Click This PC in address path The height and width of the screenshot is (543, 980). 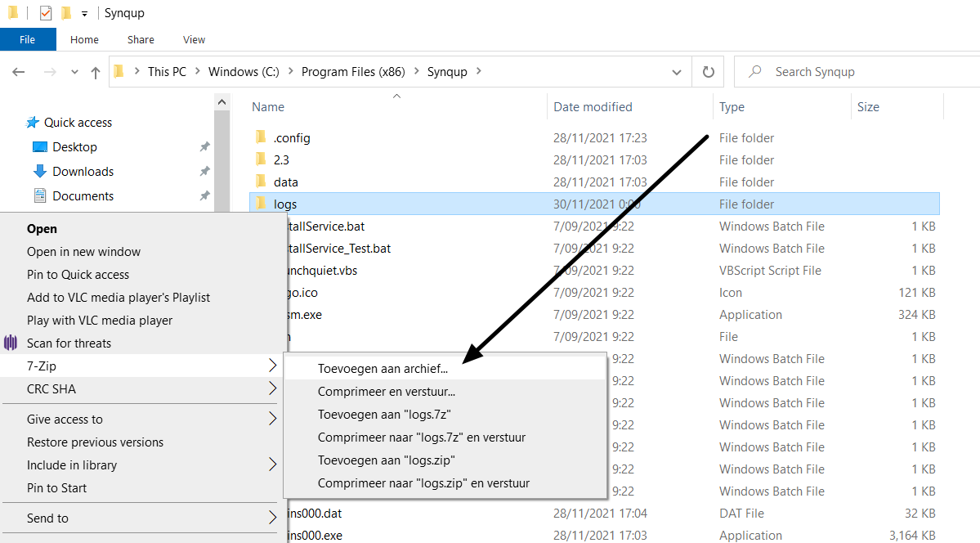pos(167,72)
